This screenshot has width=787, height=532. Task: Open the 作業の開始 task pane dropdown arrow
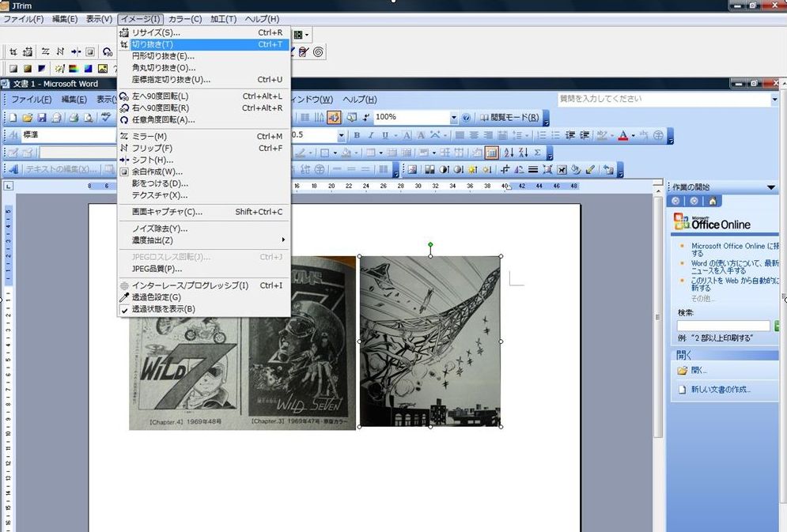point(771,187)
